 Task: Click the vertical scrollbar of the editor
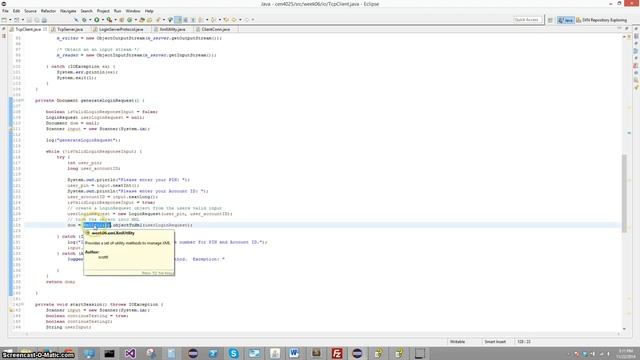624,194
